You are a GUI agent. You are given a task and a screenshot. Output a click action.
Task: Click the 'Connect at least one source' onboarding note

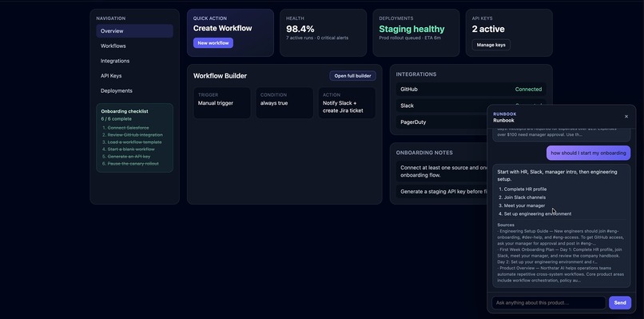pos(442,171)
